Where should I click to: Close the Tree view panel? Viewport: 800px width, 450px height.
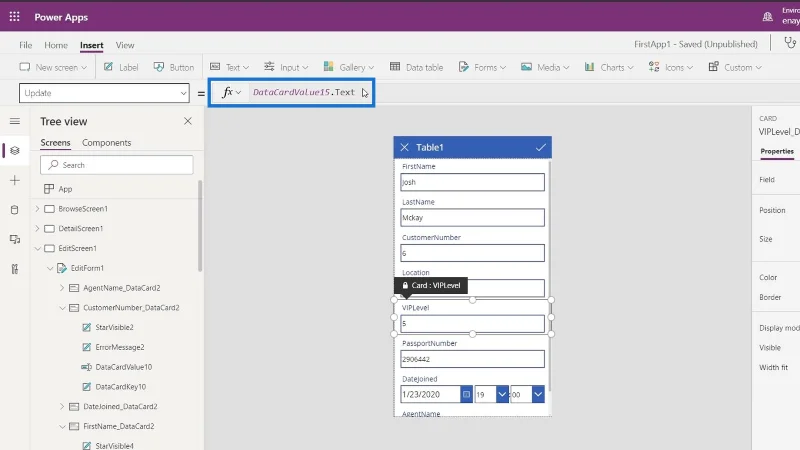[188, 121]
